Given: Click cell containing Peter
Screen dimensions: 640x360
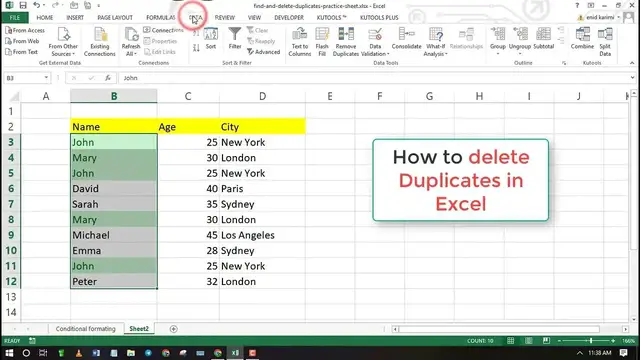Looking at the screenshot, I should [113, 282].
